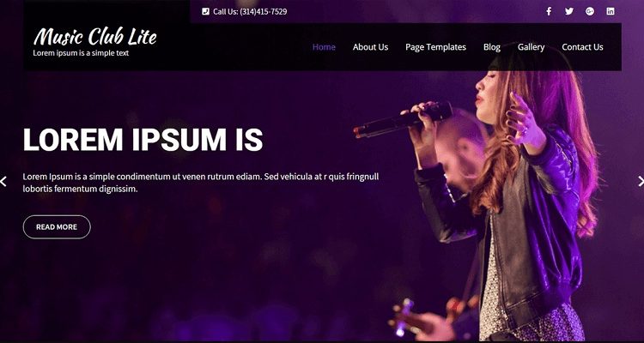Advance to next slide with right arrow

(641, 181)
